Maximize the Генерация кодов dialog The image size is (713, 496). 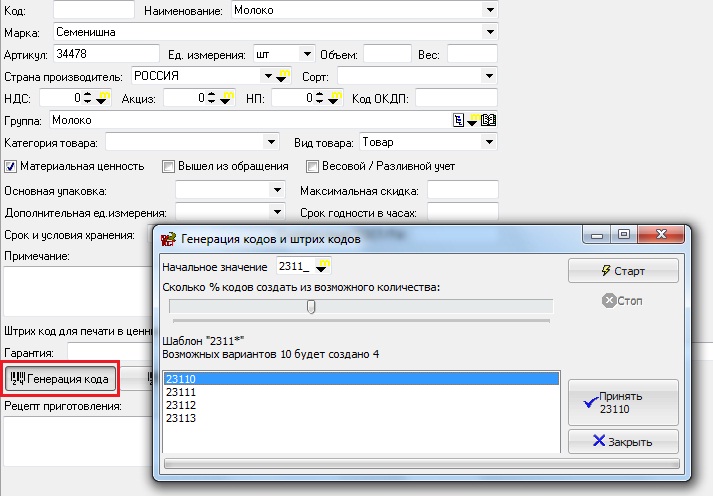(624, 235)
